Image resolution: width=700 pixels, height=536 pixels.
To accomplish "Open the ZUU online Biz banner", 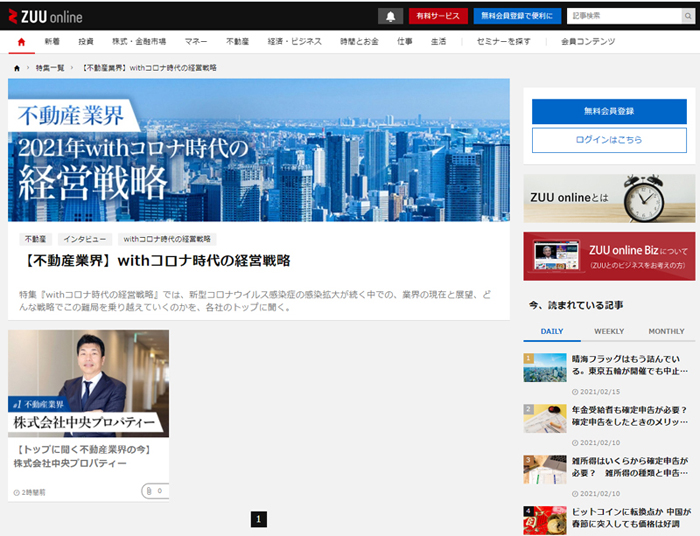I will click(609, 256).
